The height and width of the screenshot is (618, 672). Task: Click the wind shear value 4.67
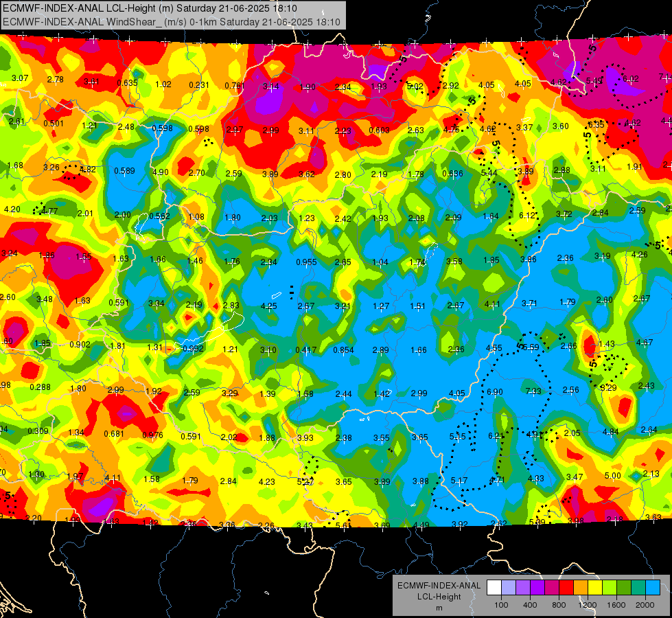coord(645,342)
